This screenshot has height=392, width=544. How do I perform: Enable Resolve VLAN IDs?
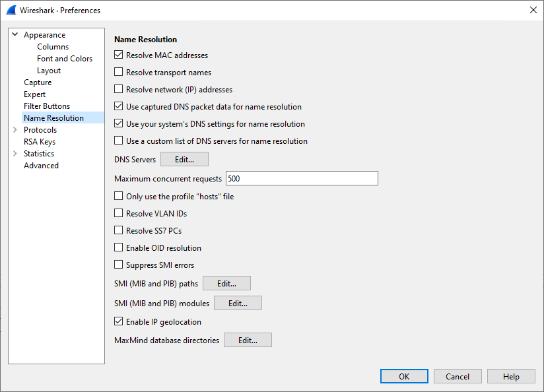tap(119, 213)
